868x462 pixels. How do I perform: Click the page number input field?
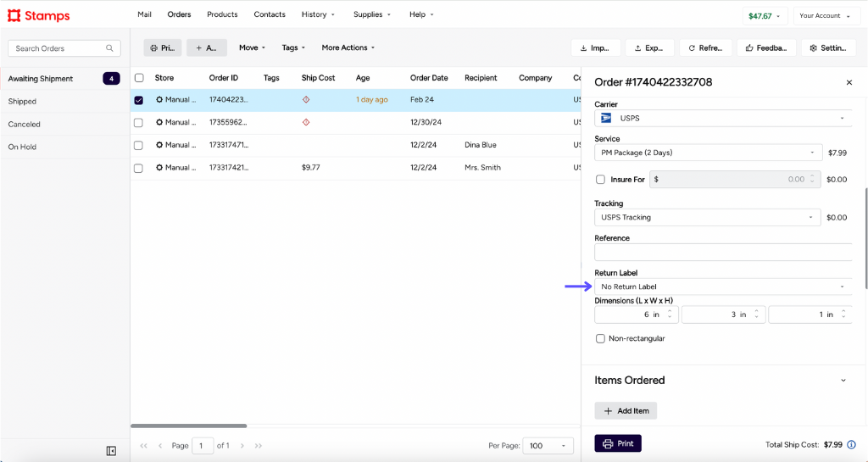[203, 445]
